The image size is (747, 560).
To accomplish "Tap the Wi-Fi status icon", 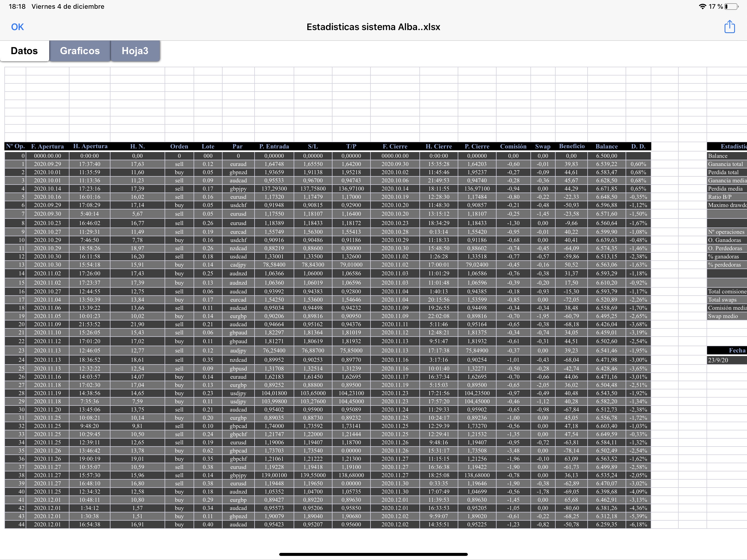I will click(702, 6).
